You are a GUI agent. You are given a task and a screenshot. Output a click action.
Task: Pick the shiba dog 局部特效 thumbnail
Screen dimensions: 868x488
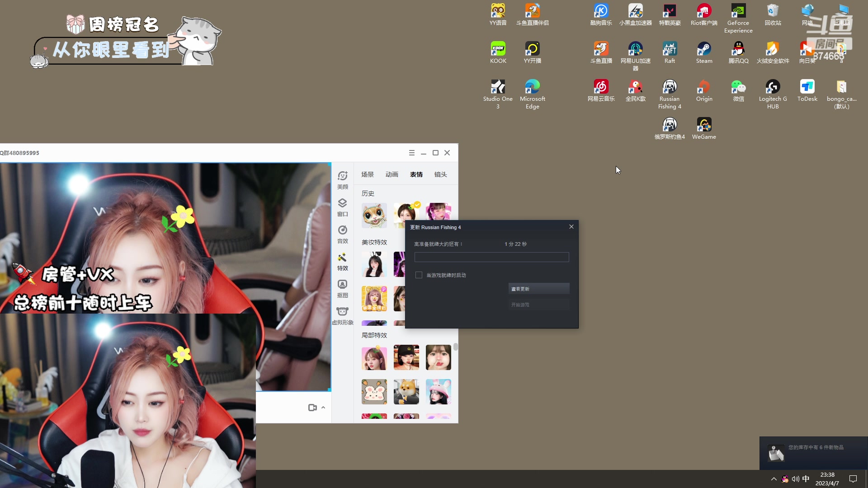pos(406,392)
